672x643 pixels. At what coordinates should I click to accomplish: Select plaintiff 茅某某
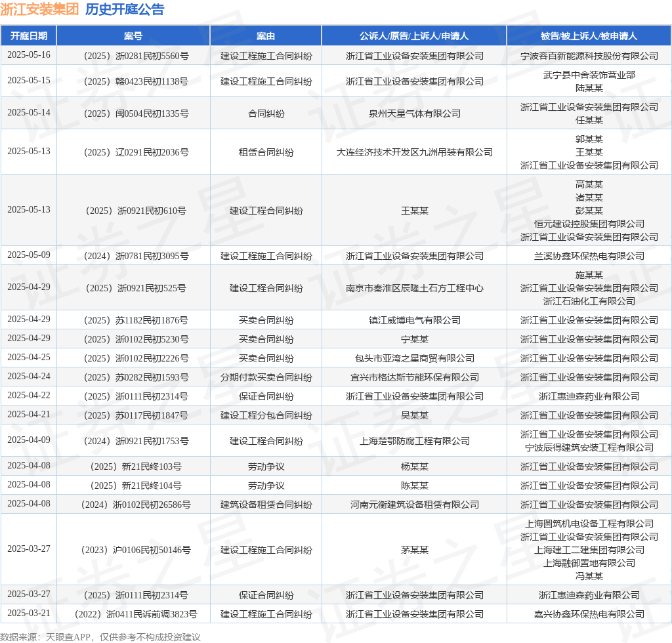[415, 550]
